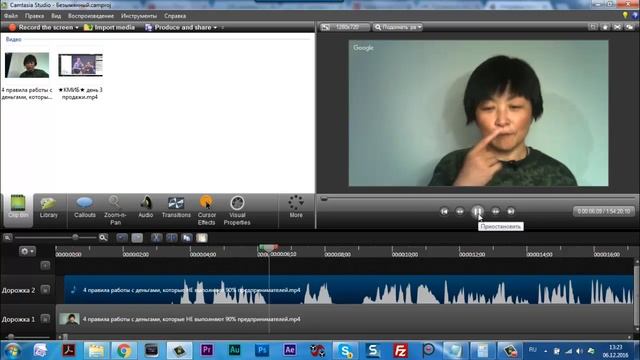The image size is (640, 360).
Task: Click the timeline zoom-in magnifier
Action: point(103,237)
